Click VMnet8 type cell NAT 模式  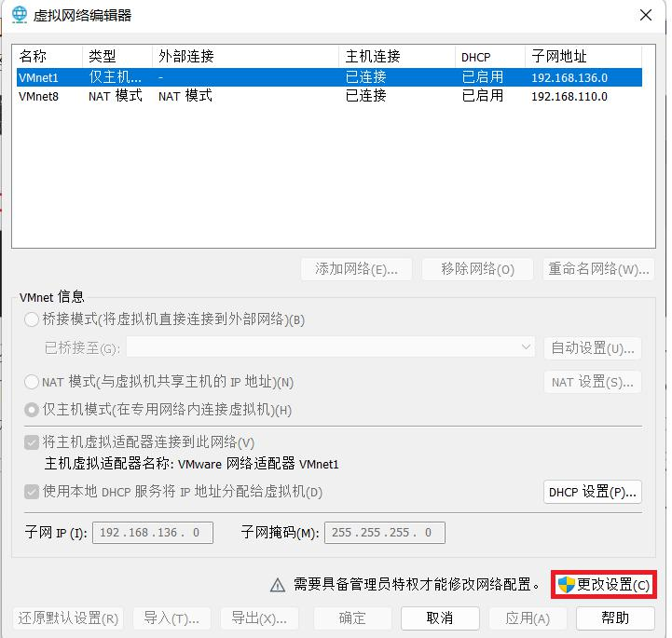pyautogui.click(x=116, y=96)
